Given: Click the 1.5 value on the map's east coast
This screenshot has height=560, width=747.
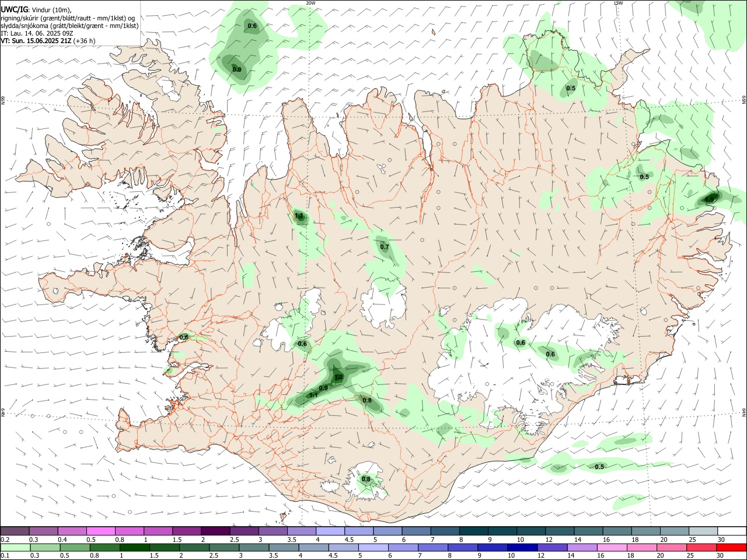Looking at the screenshot, I should click(710, 199).
